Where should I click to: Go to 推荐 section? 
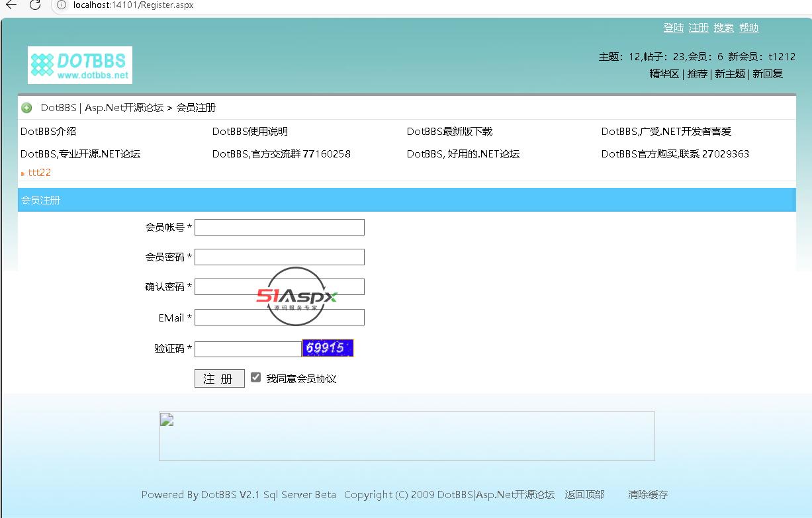click(x=698, y=74)
